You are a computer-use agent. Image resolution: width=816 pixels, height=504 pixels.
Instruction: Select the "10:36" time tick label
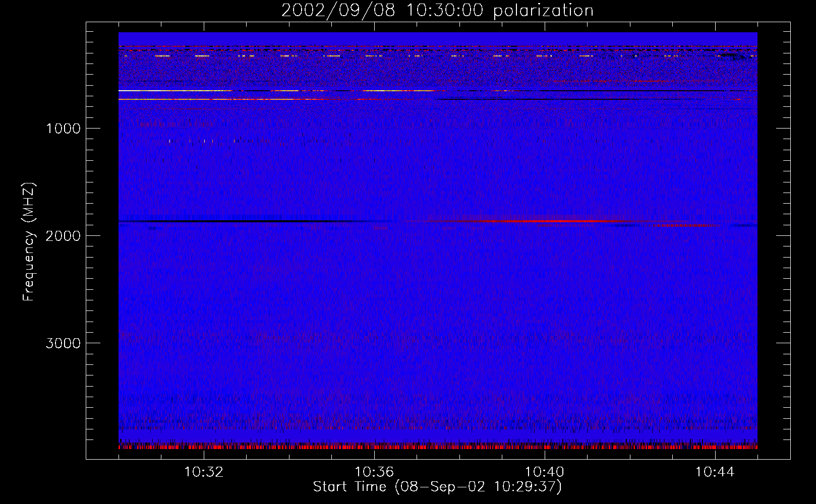click(374, 472)
